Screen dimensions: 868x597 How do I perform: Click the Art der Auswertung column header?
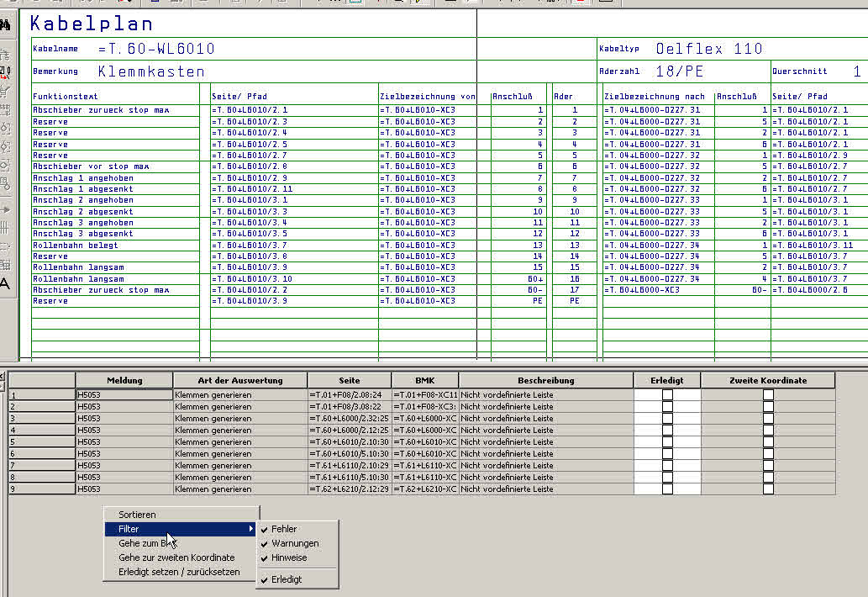pyautogui.click(x=240, y=380)
